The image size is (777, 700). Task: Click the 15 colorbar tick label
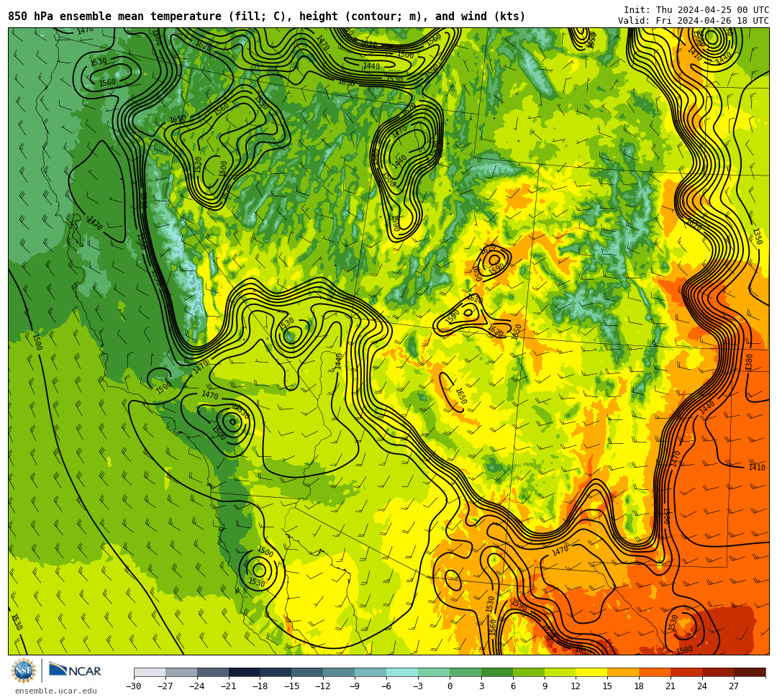(607, 686)
